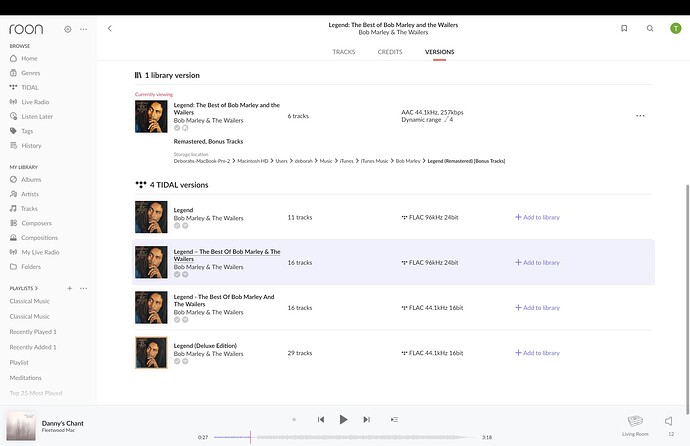Select the Living Room audio zone
The width and height of the screenshot is (690, 446).
pyautogui.click(x=635, y=425)
